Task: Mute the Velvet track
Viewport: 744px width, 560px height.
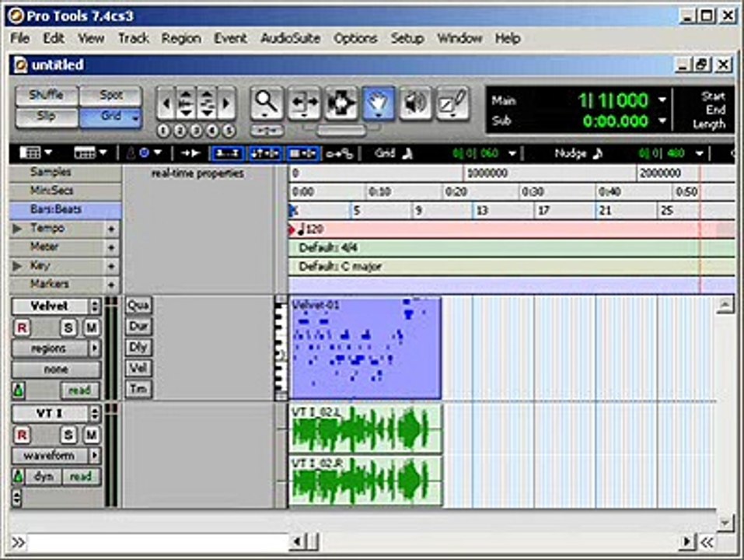Action: [x=91, y=327]
